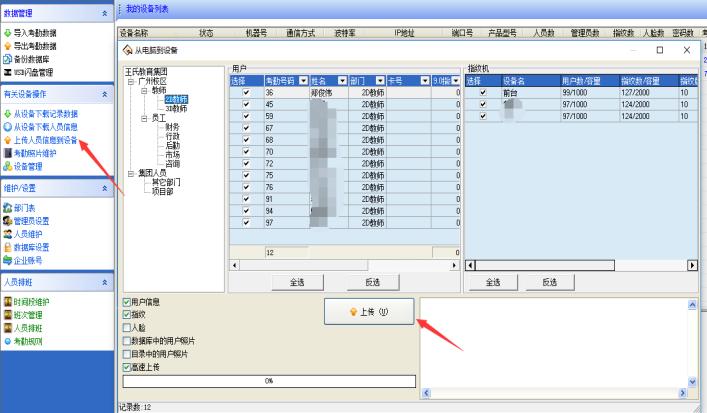Select 财务 node in department tree
This screenshot has height=413, width=707.
click(172, 127)
